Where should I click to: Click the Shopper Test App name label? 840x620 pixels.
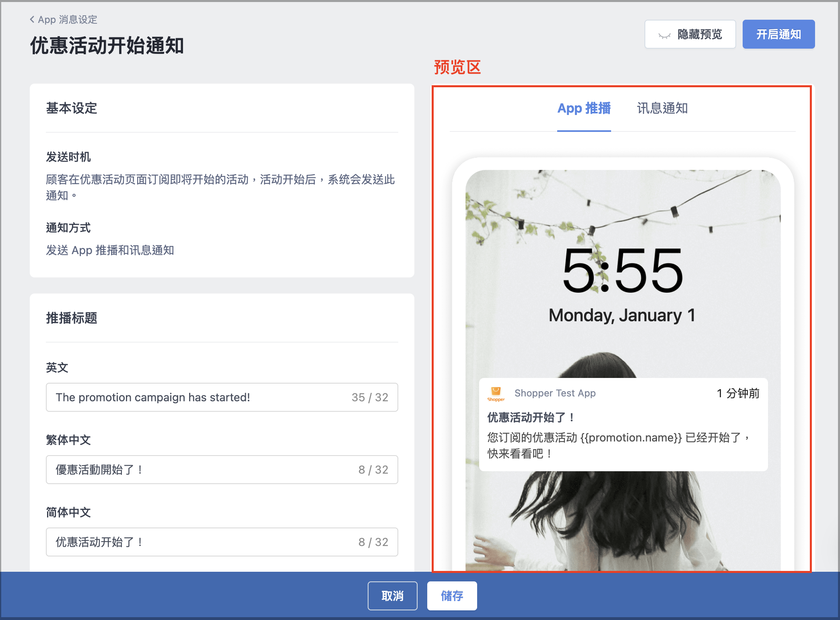click(555, 393)
